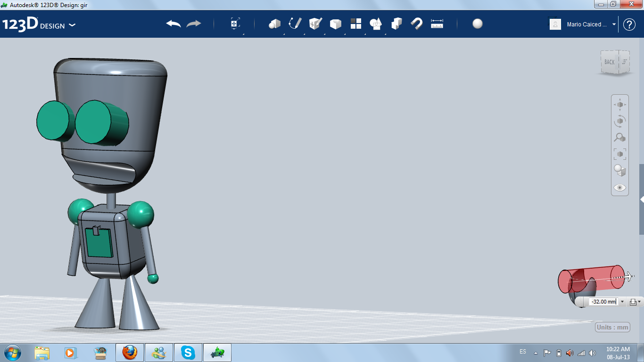Viewport: 644px width, 362px height.
Task: Expand the side panel arrow at right edge
Action: click(x=642, y=200)
